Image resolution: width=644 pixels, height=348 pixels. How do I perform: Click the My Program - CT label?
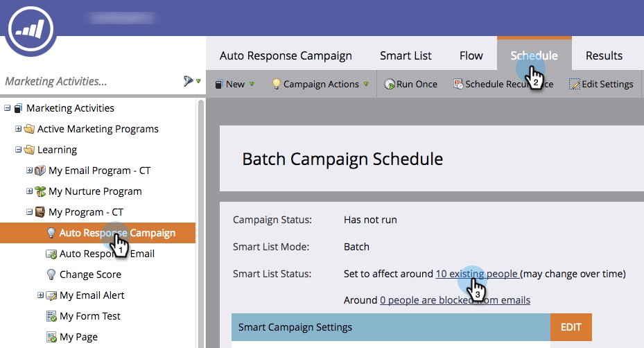86,212
